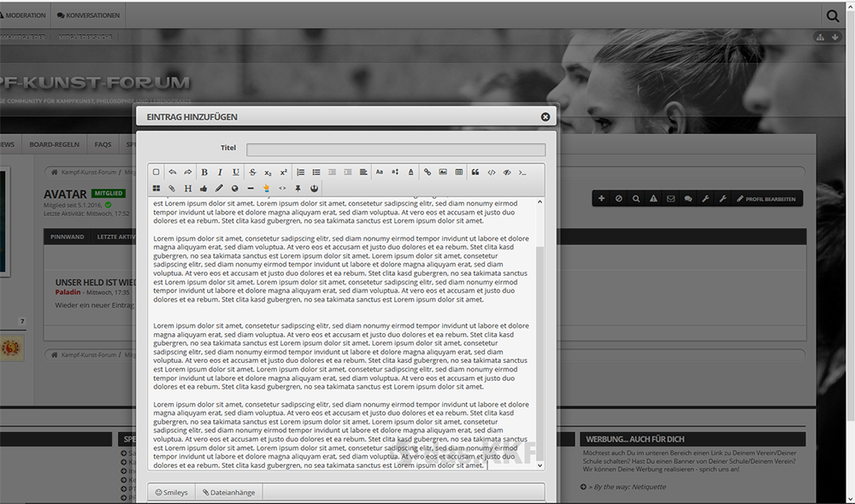Click the browser scrollbar down arrow
855x504 pixels.
(x=850, y=499)
